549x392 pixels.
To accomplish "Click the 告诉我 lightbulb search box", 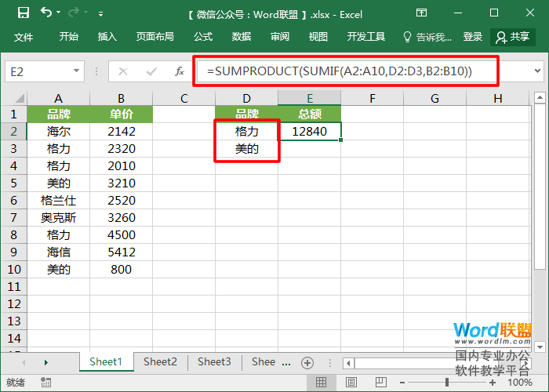I will point(427,37).
